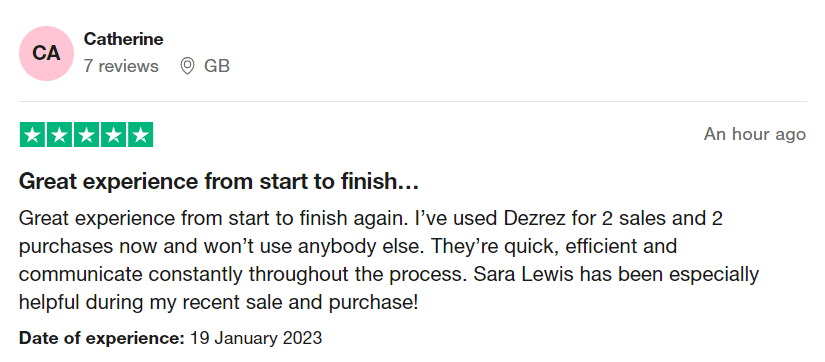The image size is (825, 362).
Task: Click the pink CA avatar circle
Action: 46,53
